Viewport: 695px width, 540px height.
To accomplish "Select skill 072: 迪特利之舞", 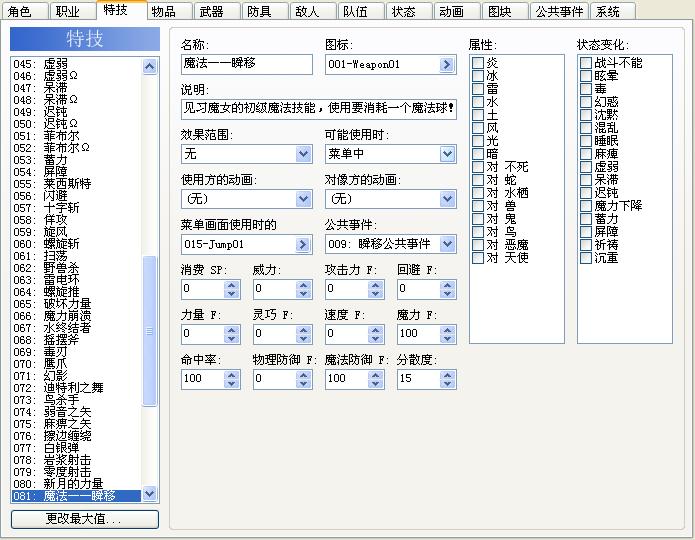I will click(75, 388).
